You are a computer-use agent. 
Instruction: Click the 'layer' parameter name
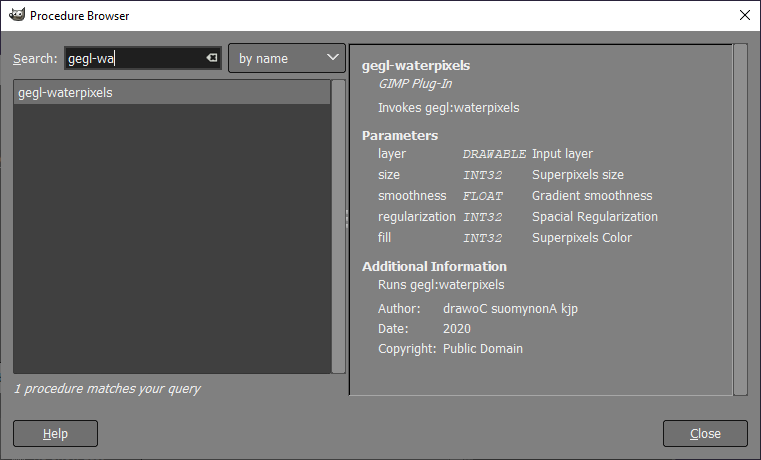pos(392,154)
